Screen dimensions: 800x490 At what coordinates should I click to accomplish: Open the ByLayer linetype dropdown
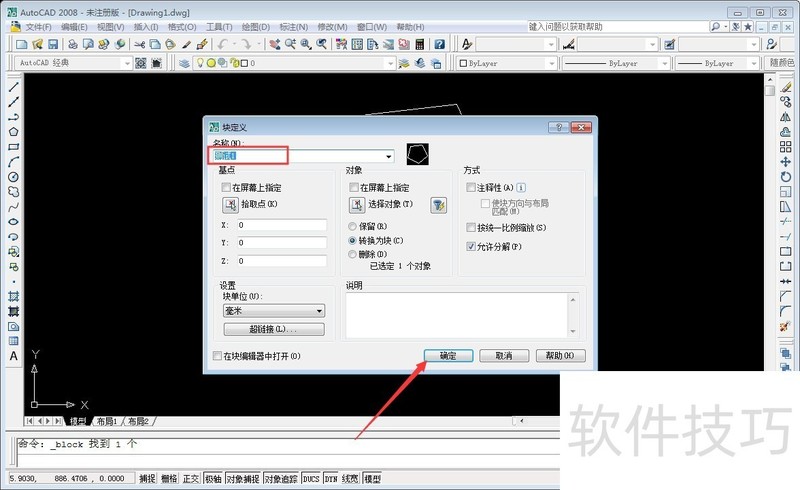[664, 63]
